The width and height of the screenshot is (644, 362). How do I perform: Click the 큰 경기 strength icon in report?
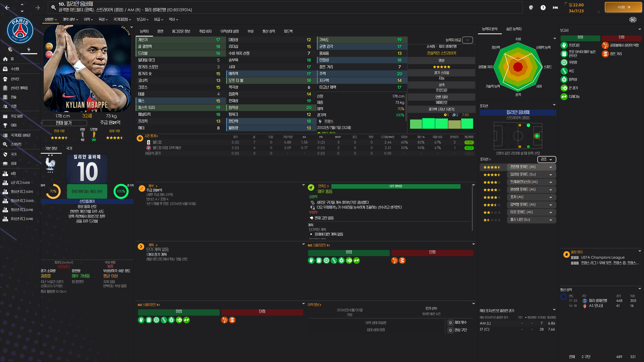[564, 88]
